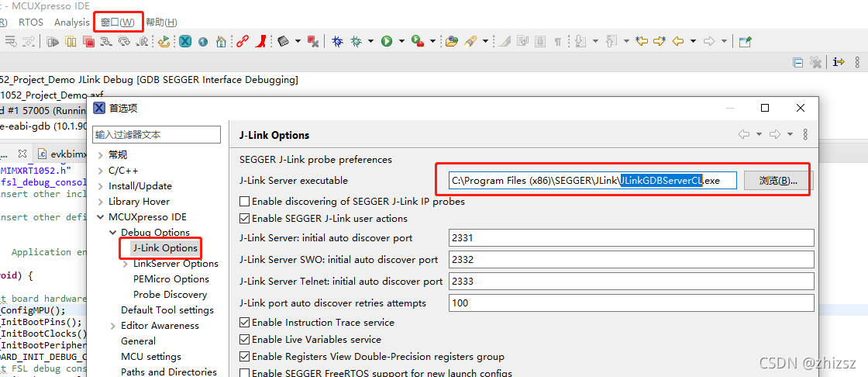Enable SEGGER FreeRTOS support for new launch configs

[x=244, y=374]
